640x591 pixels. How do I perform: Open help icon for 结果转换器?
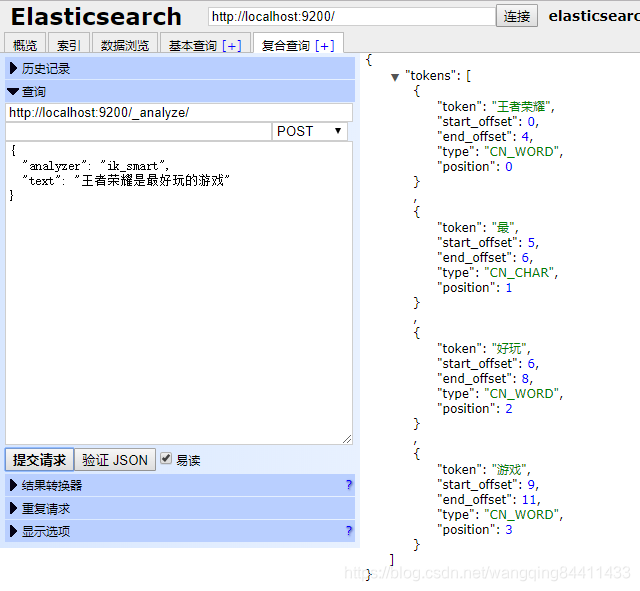pyautogui.click(x=349, y=485)
